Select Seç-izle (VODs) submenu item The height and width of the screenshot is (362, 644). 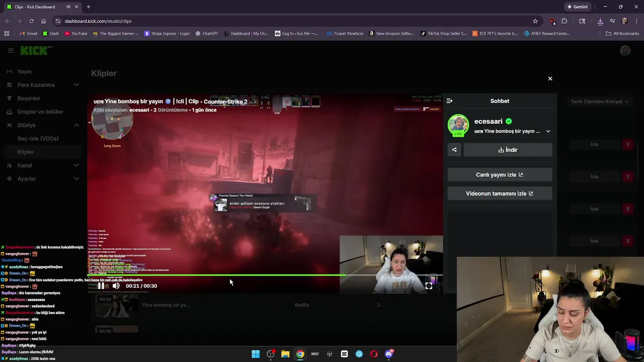38,138
